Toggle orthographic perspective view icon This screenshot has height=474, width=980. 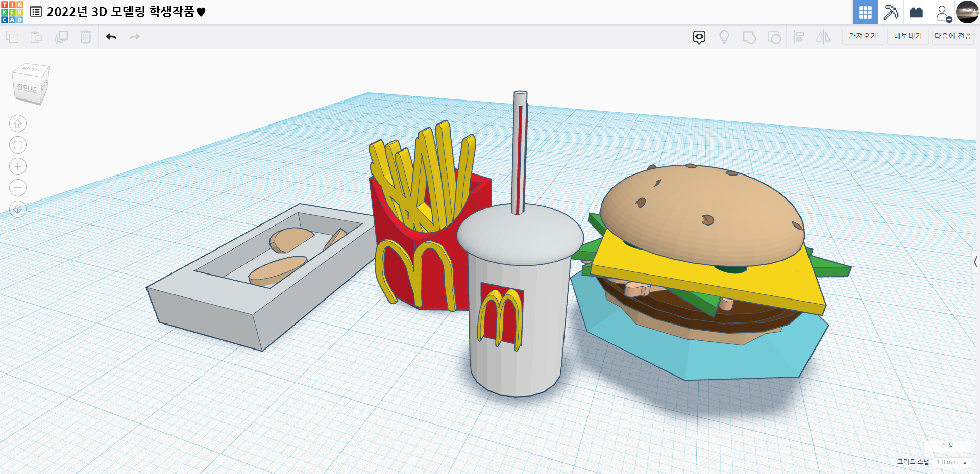pyautogui.click(x=18, y=209)
